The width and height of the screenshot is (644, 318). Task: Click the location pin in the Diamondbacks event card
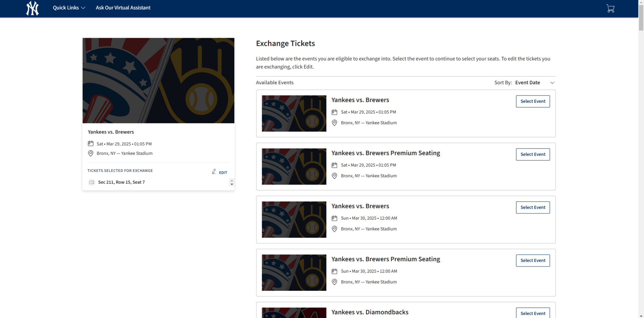(x=335, y=317)
